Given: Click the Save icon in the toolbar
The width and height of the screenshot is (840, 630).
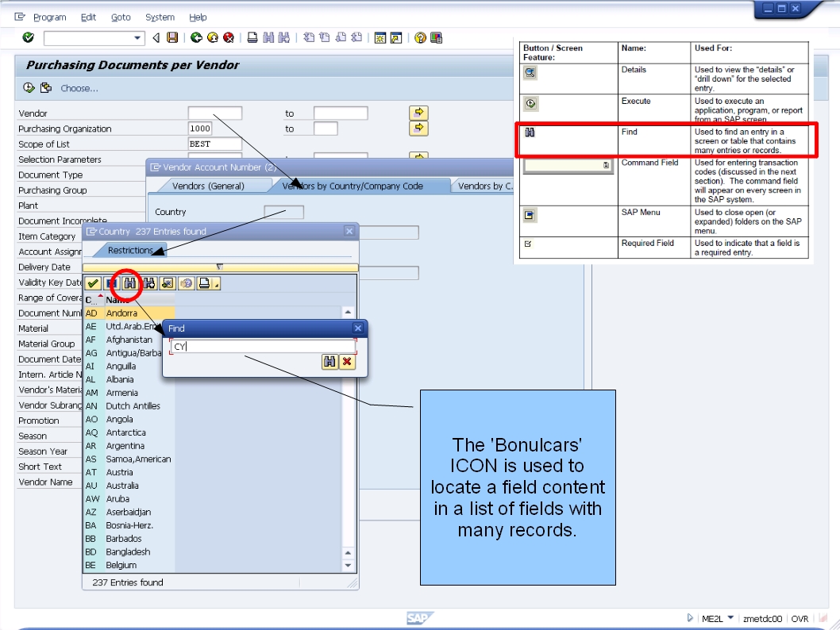Looking at the screenshot, I should (x=172, y=37).
